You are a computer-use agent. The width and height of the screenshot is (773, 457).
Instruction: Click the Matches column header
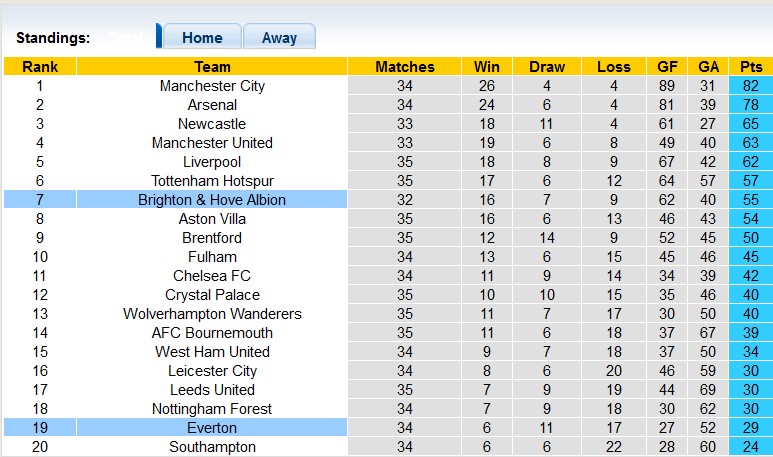coord(405,67)
